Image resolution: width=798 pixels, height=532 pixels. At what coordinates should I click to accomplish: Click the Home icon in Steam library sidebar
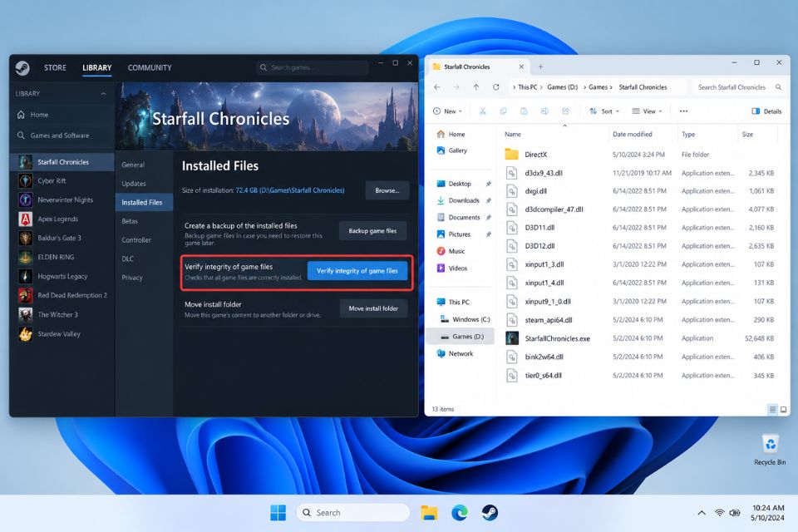pos(21,115)
